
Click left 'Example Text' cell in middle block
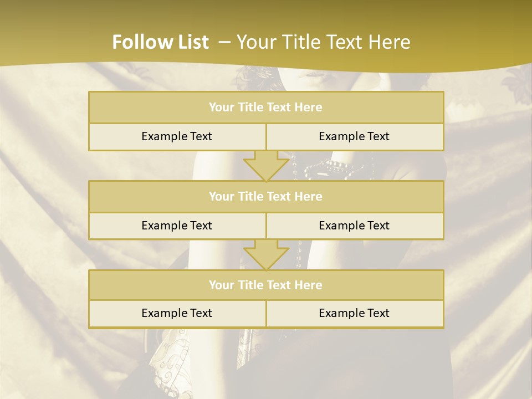point(177,226)
